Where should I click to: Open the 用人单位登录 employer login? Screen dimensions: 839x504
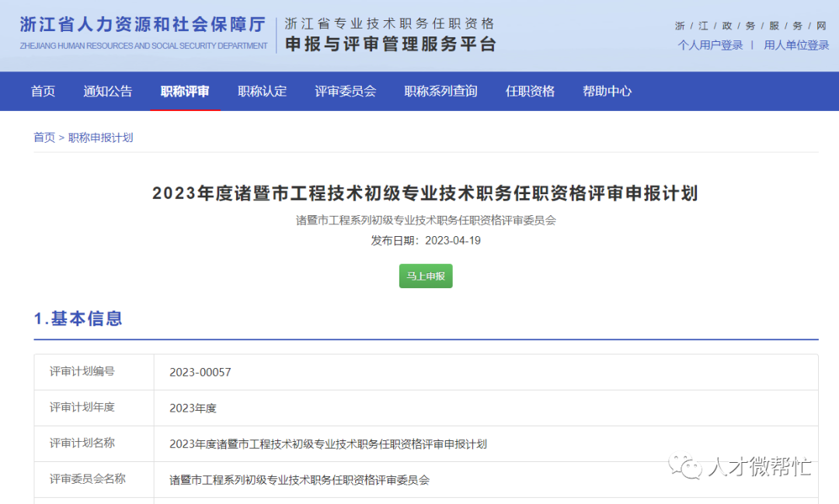pyautogui.click(x=795, y=44)
